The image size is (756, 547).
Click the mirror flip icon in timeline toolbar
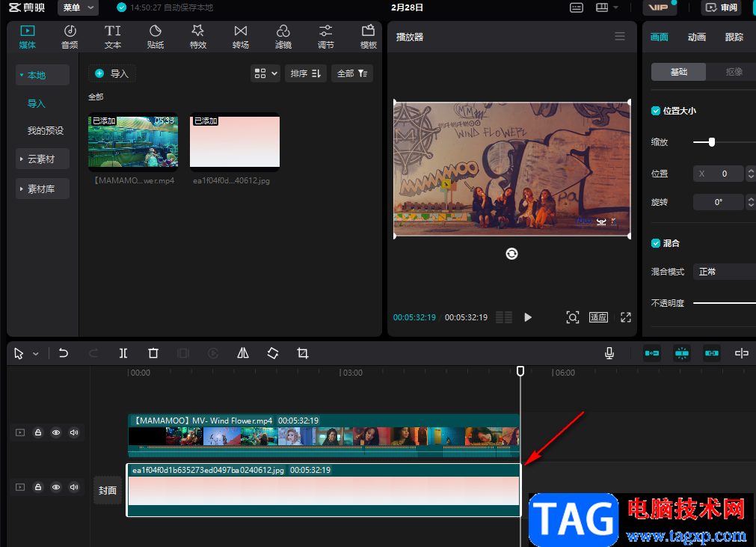click(243, 353)
